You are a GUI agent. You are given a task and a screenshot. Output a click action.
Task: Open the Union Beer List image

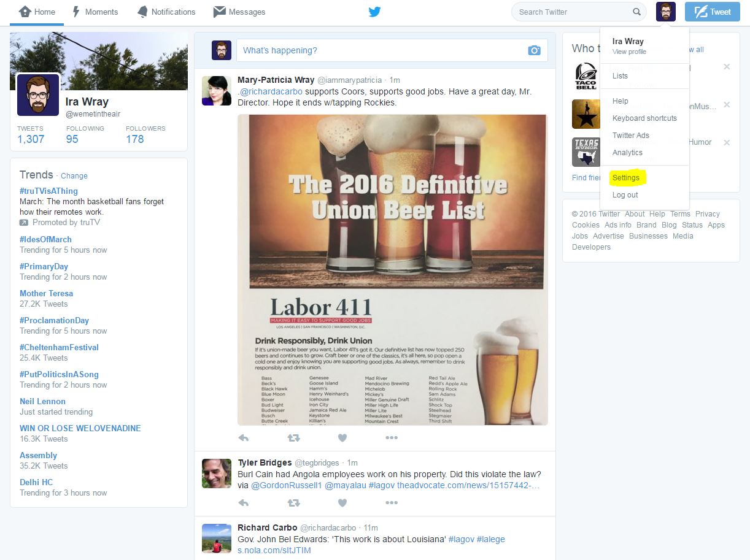point(393,270)
